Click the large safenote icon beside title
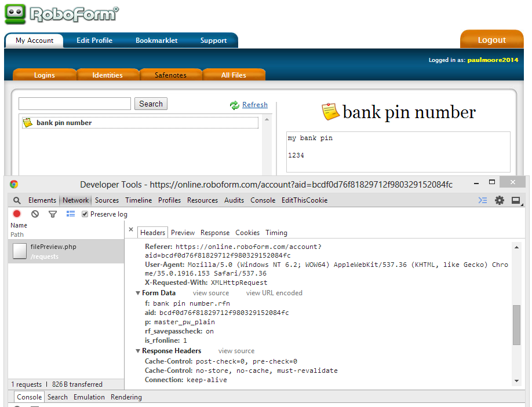 point(330,112)
